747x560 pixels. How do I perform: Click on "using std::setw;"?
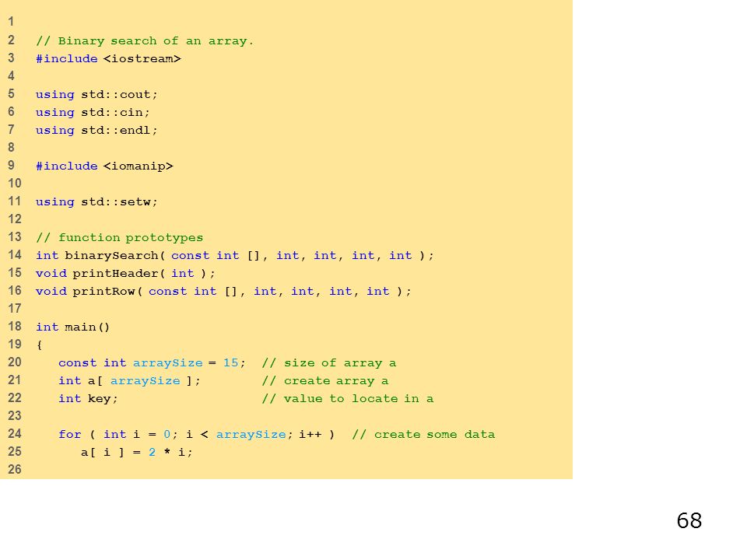pos(96,202)
